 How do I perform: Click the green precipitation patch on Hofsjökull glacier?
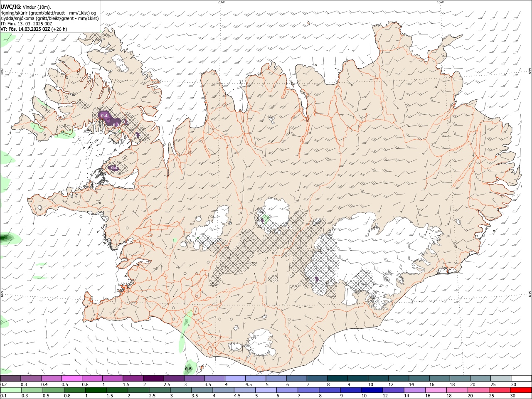click(266, 218)
